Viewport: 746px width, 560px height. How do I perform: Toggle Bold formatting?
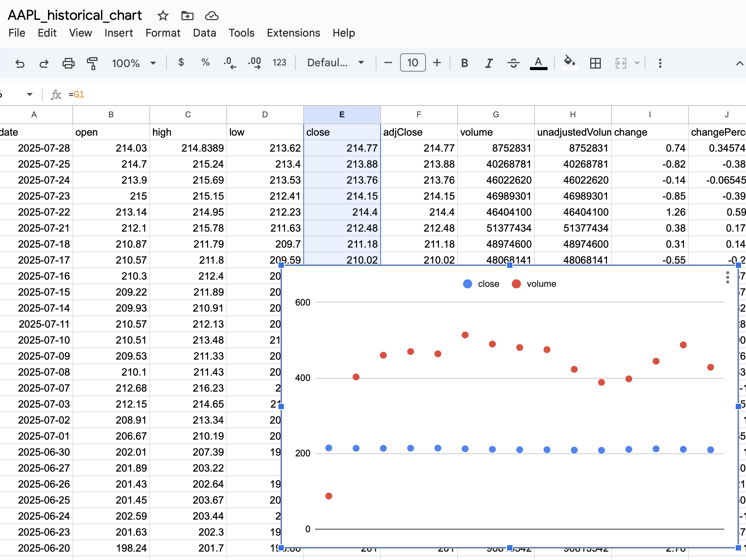464,63
